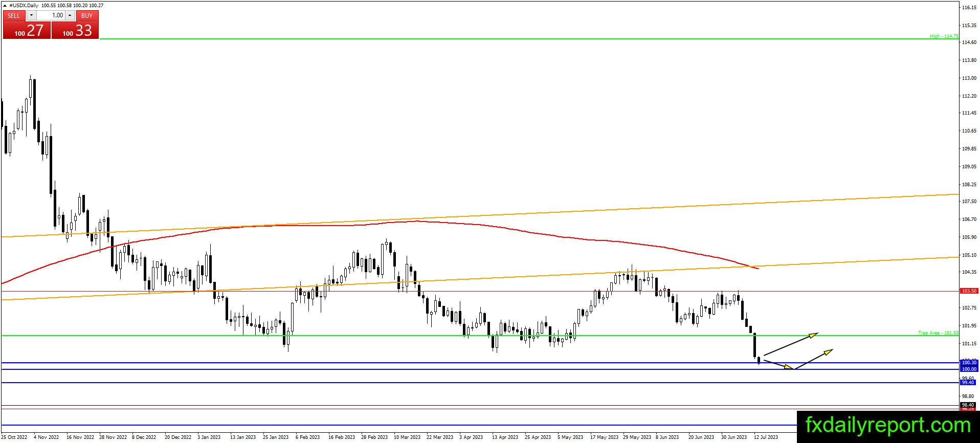Click the BUY button
The height and width of the screenshot is (443, 980).
pyautogui.click(x=87, y=15)
